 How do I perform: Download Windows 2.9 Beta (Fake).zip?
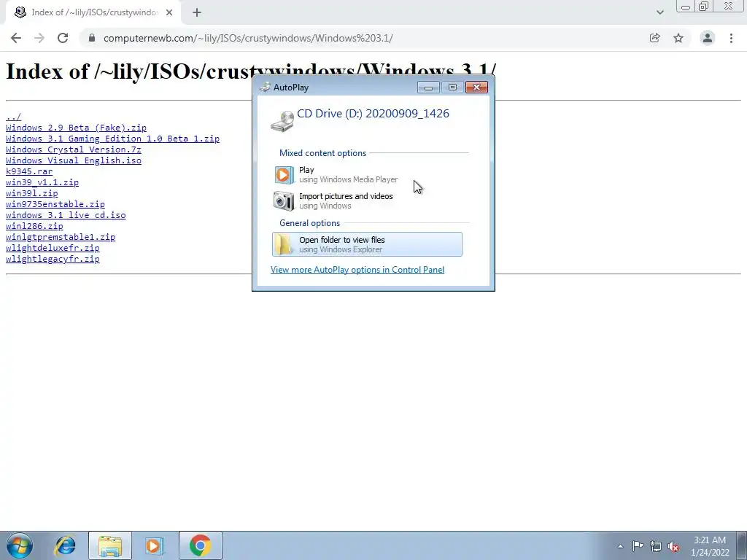click(x=76, y=128)
